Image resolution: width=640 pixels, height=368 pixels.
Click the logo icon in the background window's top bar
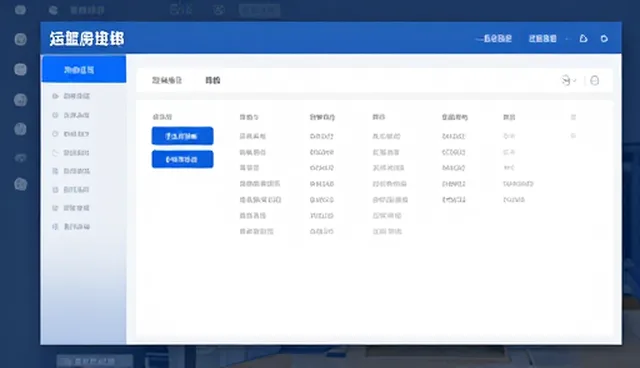(53, 10)
